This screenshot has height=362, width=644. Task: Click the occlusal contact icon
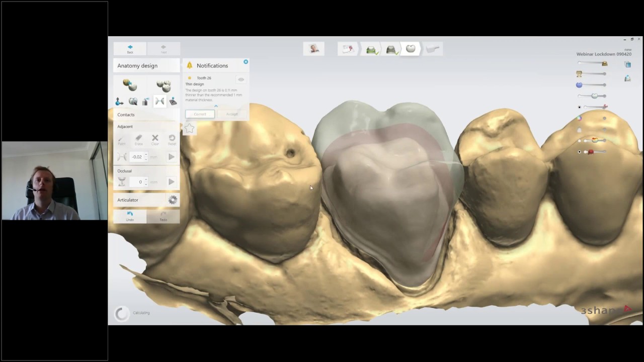click(x=121, y=182)
